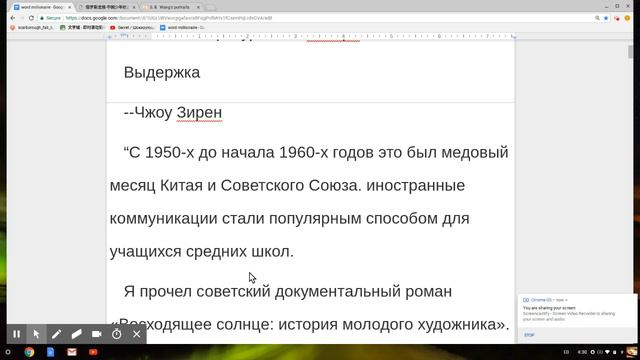
Task: Click the STOP sharing button in notification
Action: click(x=529, y=335)
